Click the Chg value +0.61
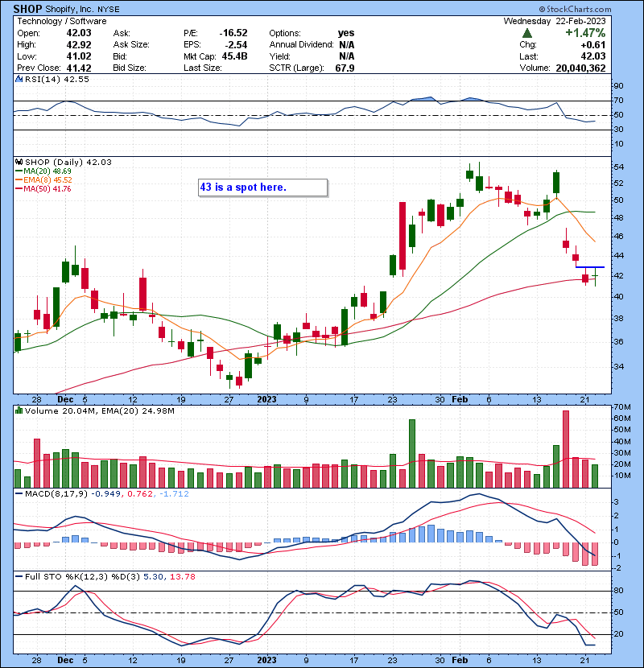 tap(592, 45)
